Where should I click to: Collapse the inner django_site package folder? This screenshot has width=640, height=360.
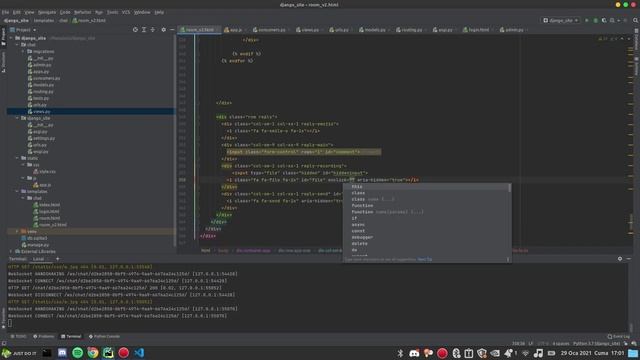pyautogui.click(x=18, y=118)
